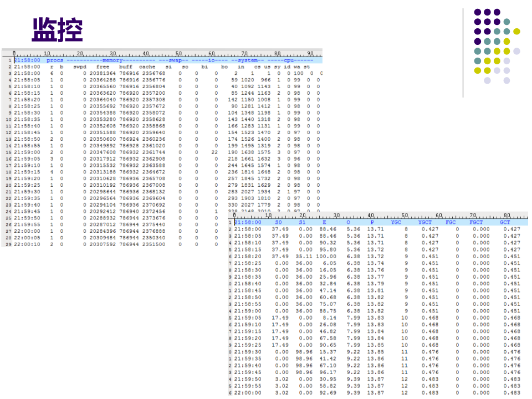Screen dimensions: 532x399
Task: Select the S1 column header in jstat log
Action: pyautogui.click(x=303, y=222)
